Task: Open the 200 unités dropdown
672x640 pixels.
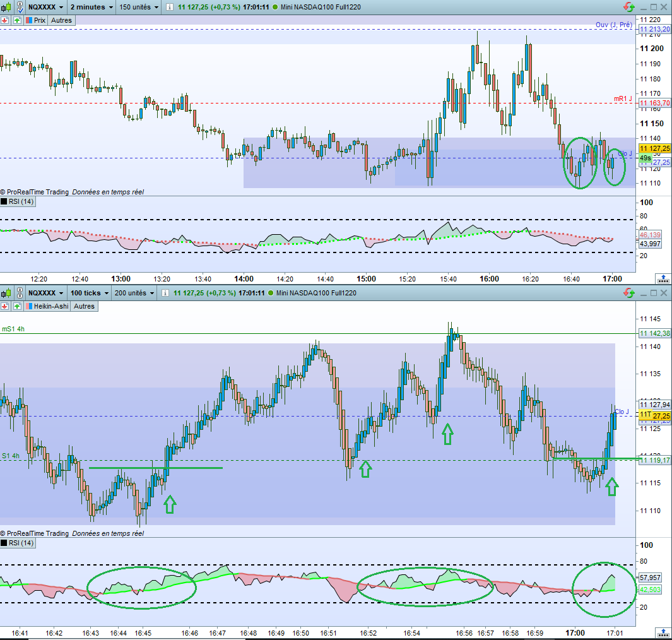Action: (x=134, y=293)
